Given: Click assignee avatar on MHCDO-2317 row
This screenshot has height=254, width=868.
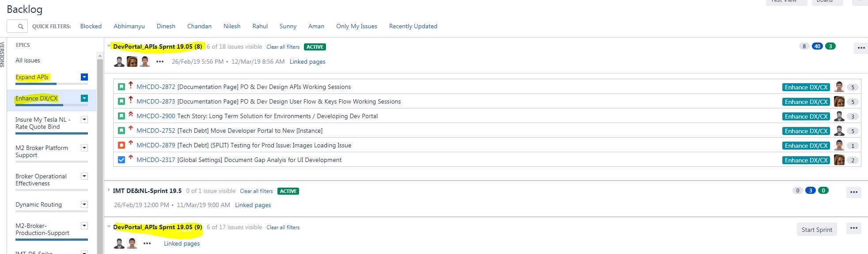Looking at the screenshot, I should (x=839, y=160).
